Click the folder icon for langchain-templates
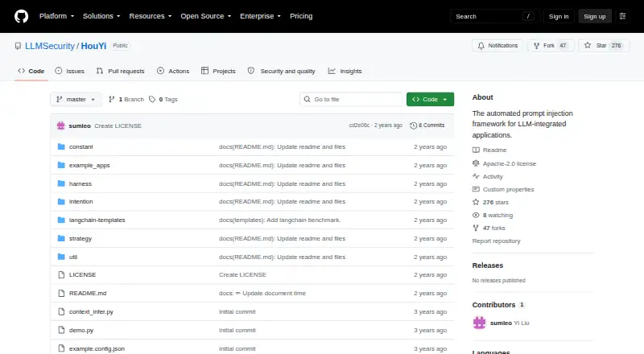 (x=61, y=220)
